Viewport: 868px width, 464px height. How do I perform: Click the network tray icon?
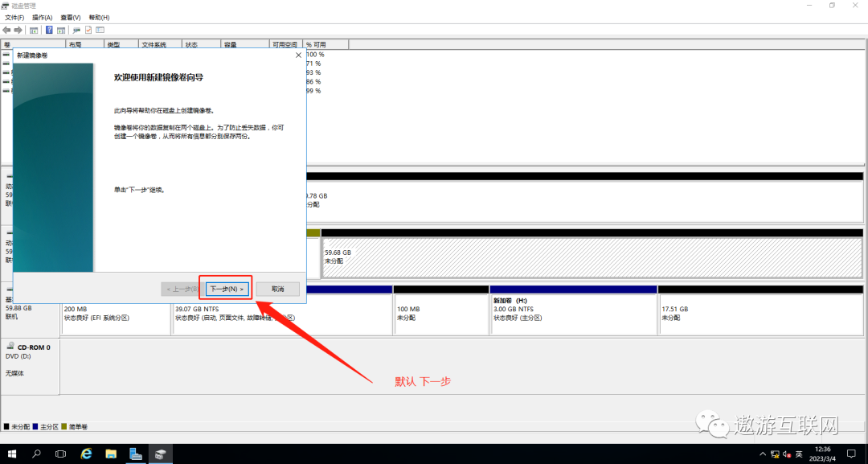775,454
